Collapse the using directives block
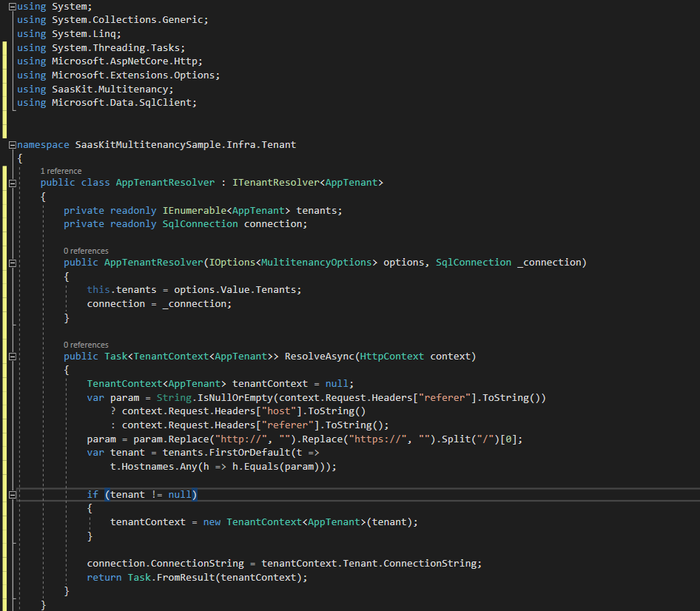This screenshot has width=700, height=611. click(x=12, y=6)
